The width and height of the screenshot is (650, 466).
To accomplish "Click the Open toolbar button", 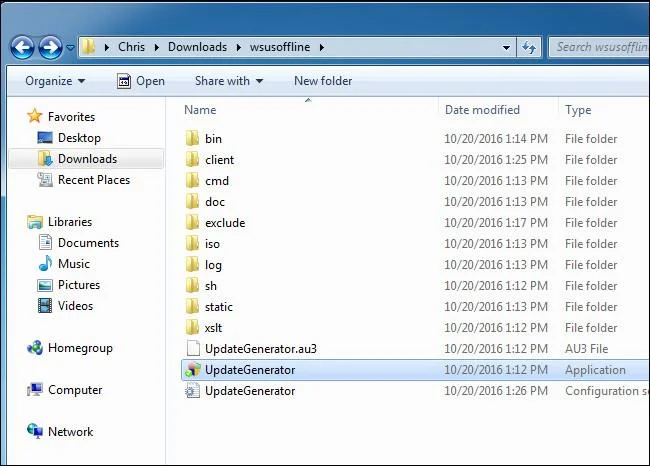I will (141, 81).
